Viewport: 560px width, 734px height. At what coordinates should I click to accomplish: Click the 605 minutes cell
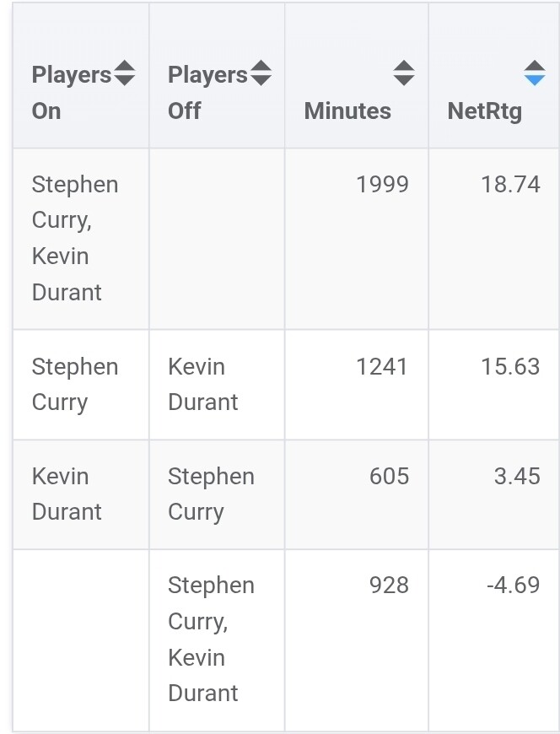point(389,476)
